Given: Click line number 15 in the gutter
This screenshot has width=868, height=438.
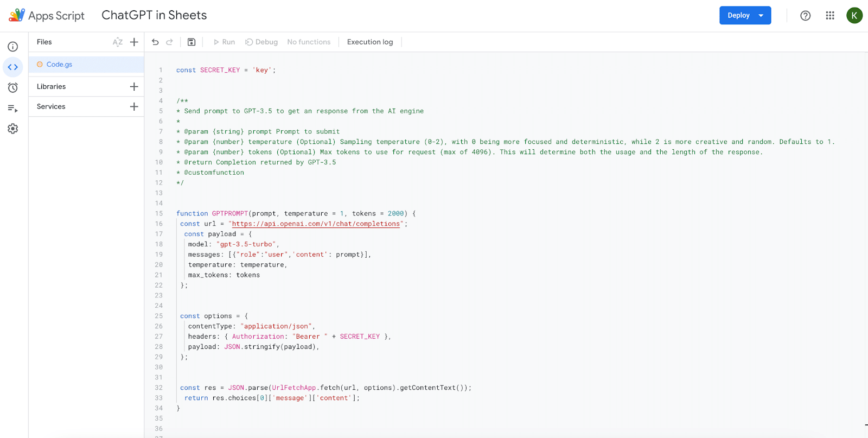Looking at the screenshot, I should [x=159, y=213].
